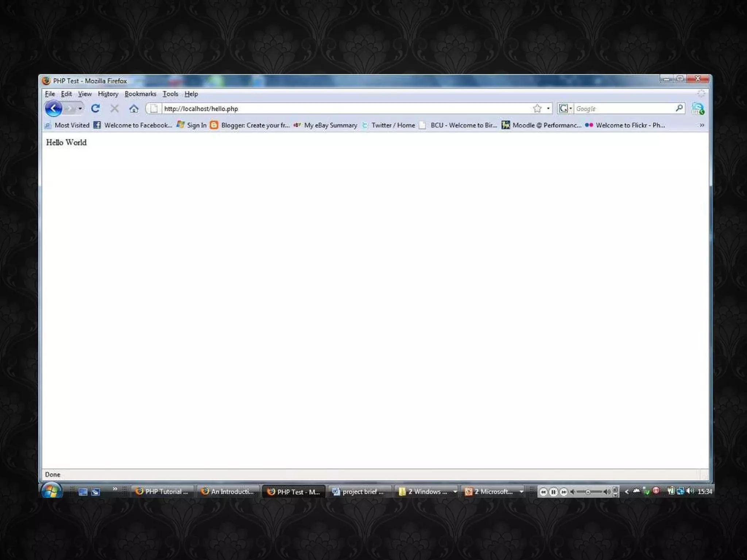Open the Tools menu

click(x=170, y=94)
